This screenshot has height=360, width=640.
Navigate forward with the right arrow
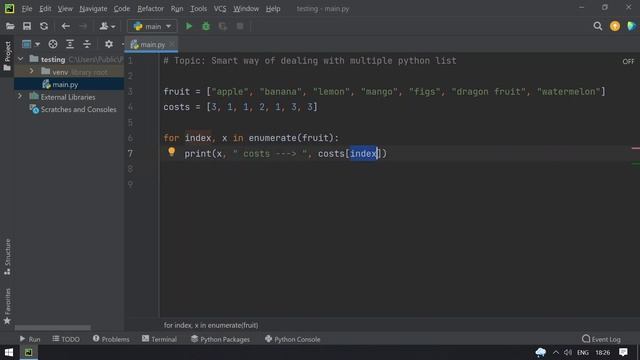[83, 27]
